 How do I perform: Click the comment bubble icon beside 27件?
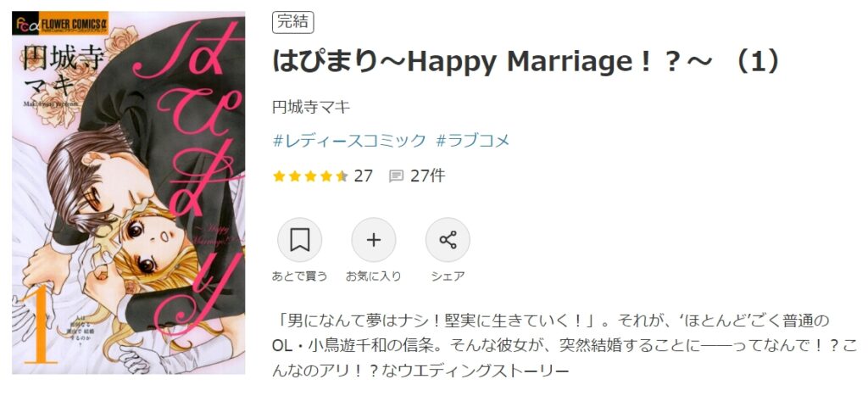(x=396, y=176)
